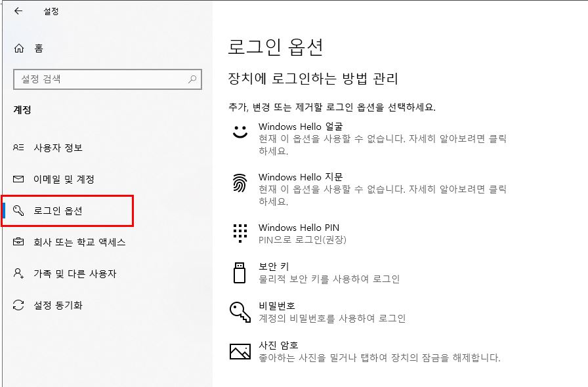Click the 로그인 옵션 key icon in sidebar

pyautogui.click(x=18, y=211)
